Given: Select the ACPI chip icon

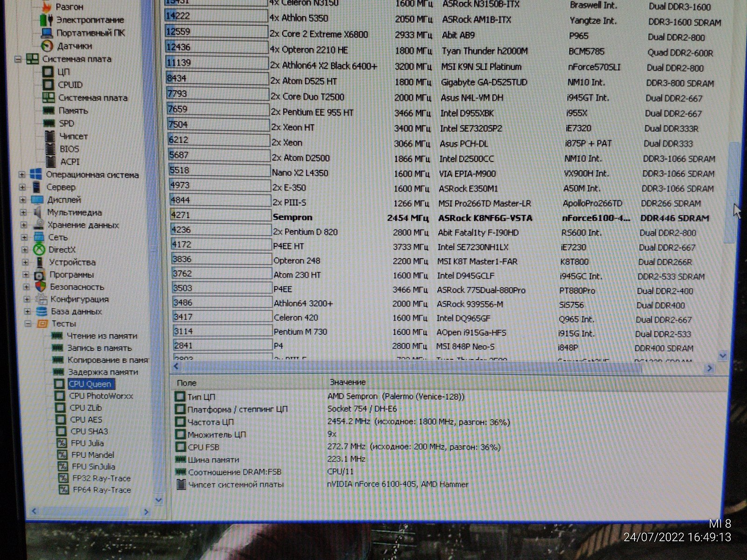Looking at the screenshot, I should coord(51,161).
